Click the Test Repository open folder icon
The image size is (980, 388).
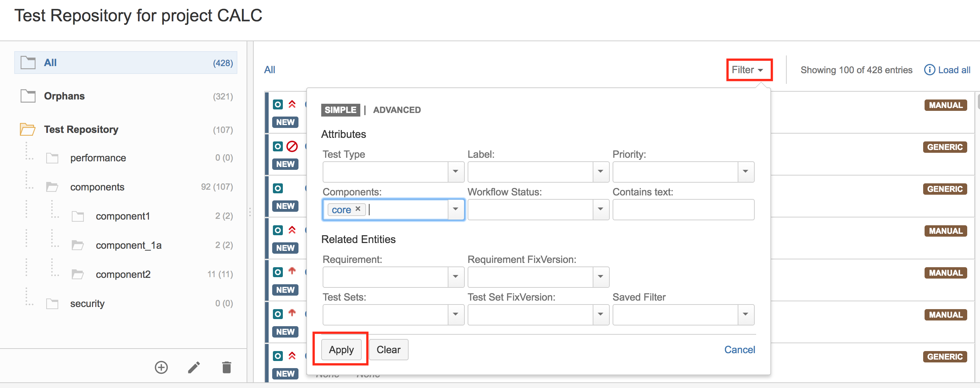[27, 129]
